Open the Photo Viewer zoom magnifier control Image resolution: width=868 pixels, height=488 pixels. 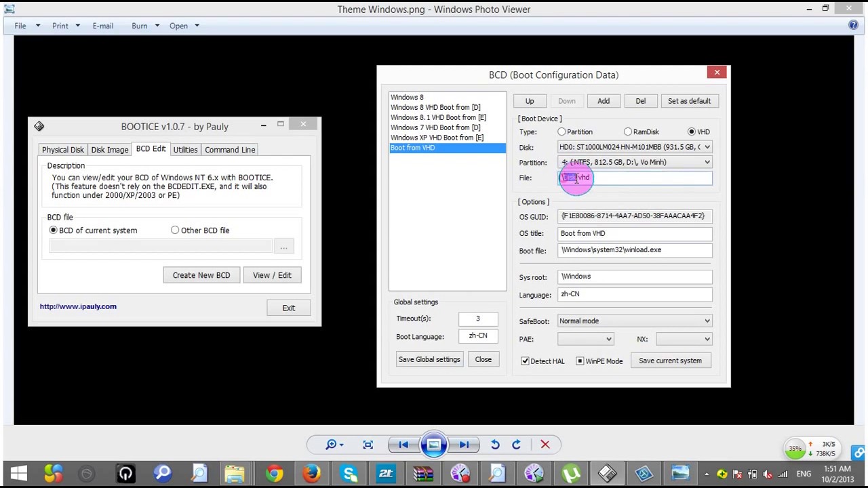click(x=334, y=445)
